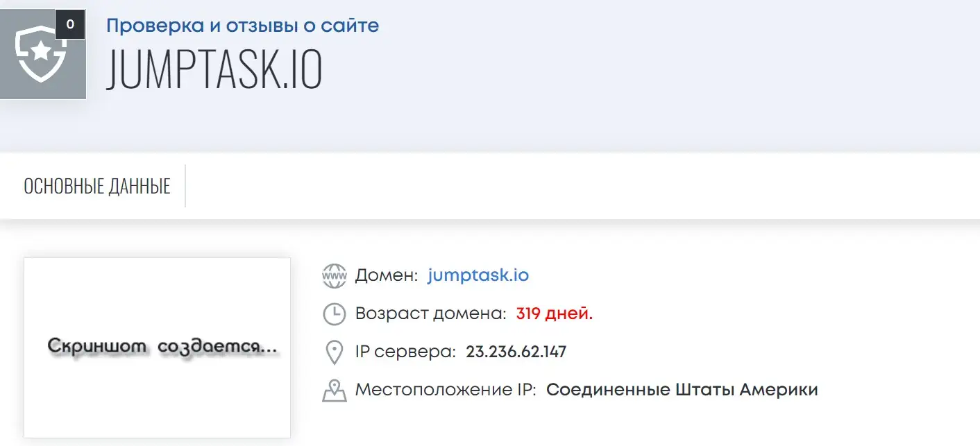Screen dimensions: 980x446
Task: Click the site screenshot placeholder thumbnail
Action: 157,348
